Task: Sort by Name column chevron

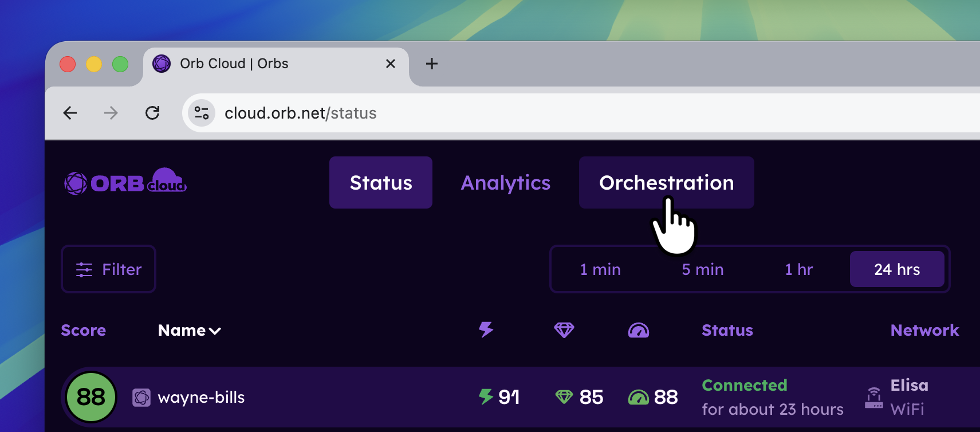Action: (215, 331)
